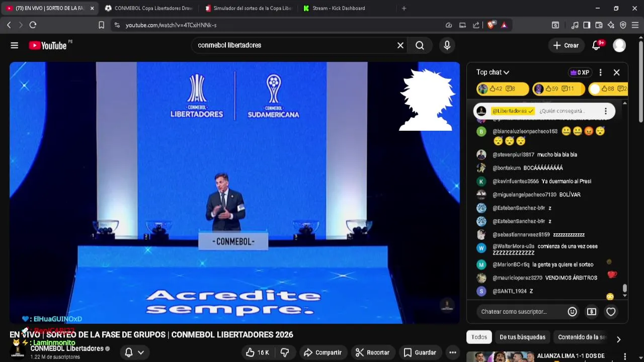Click the youtube.com address bar URL
This screenshot has width=644, height=362.
point(171,25)
